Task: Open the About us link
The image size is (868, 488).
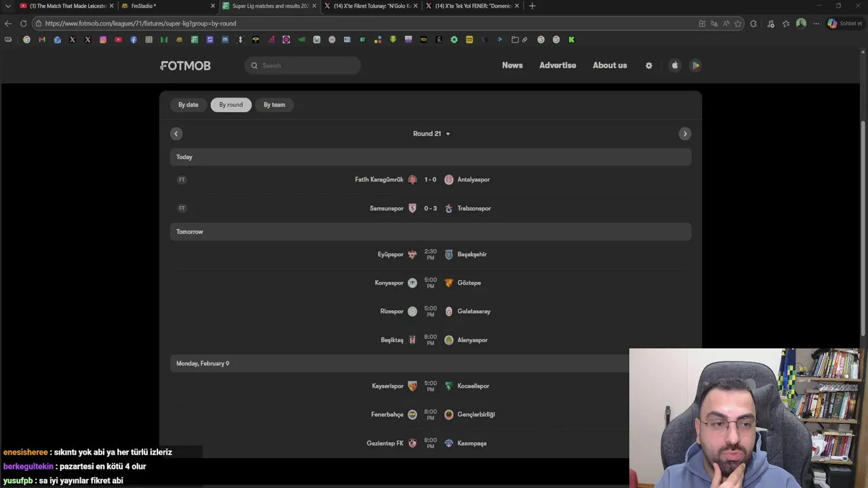Action: point(610,66)
